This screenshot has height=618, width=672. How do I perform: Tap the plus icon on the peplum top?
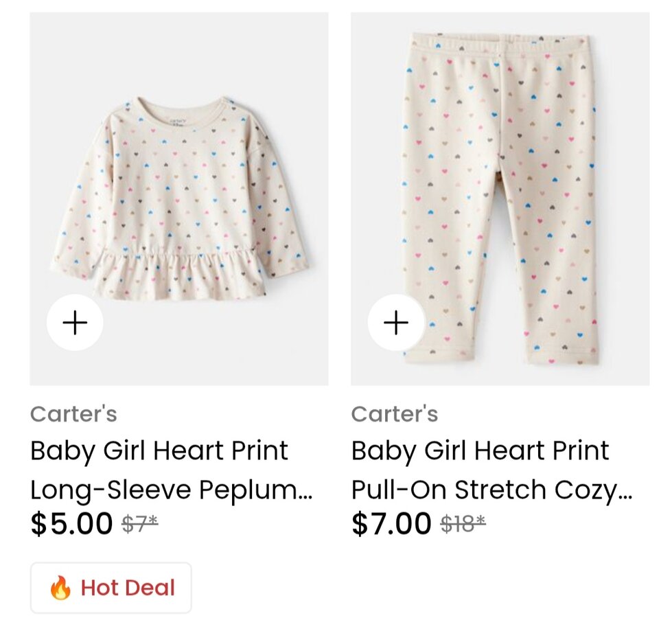(x=75, y=323)
